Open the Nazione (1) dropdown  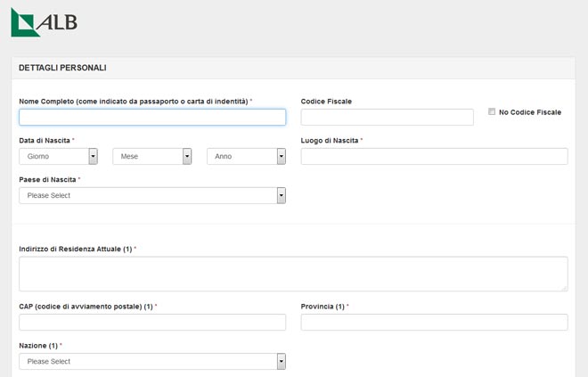click(x=151, y=361)
